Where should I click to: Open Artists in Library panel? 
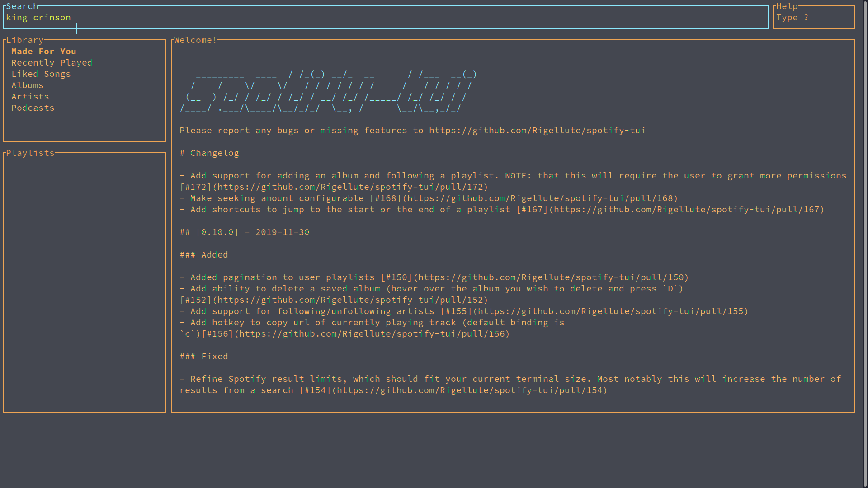click(x=30, y=97)
